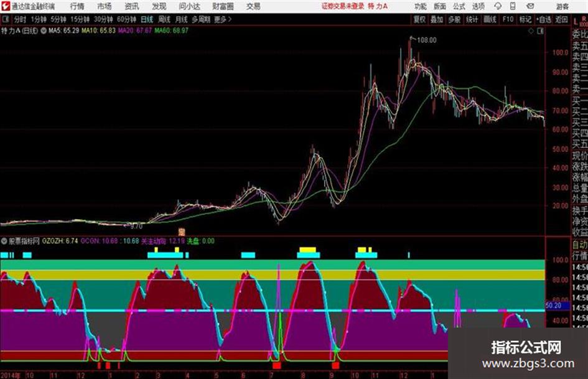Click the MA5 value label

click(63, 30)
